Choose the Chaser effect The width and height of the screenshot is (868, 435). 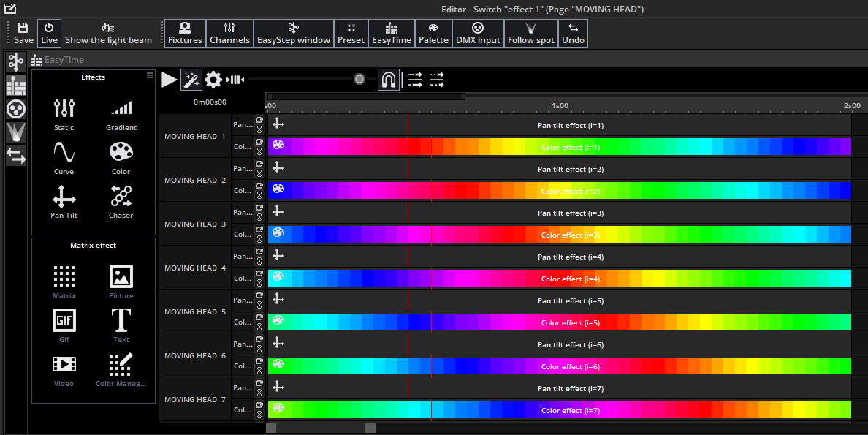(121, 201)
